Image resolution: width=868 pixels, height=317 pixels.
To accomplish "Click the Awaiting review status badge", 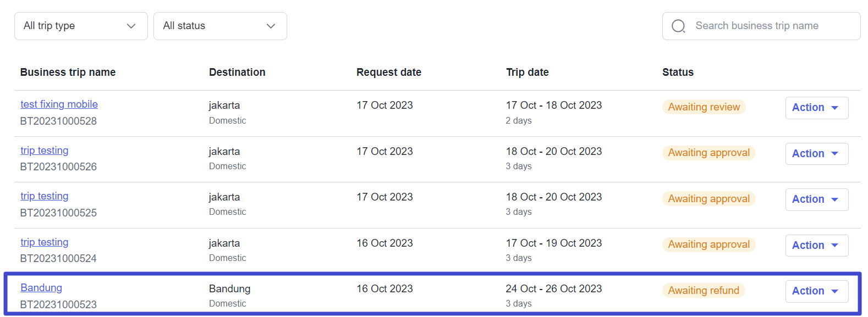I will coord(704,107).
